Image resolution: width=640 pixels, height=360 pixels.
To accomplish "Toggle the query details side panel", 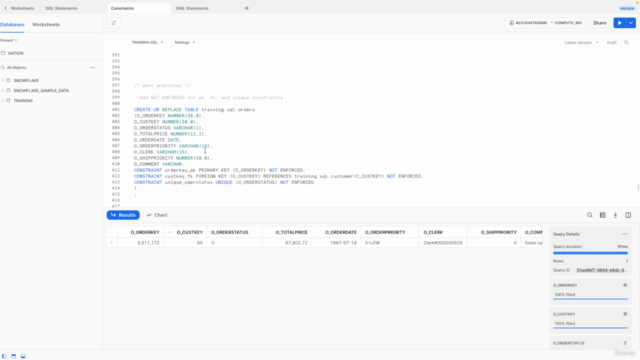I will point(628,215).
